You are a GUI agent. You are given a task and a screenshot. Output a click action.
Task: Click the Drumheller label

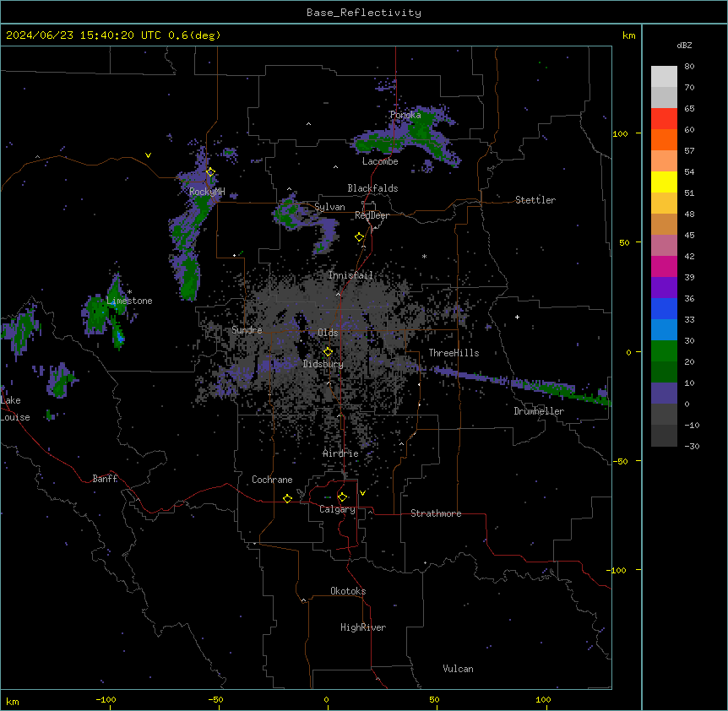click(539, 411)
